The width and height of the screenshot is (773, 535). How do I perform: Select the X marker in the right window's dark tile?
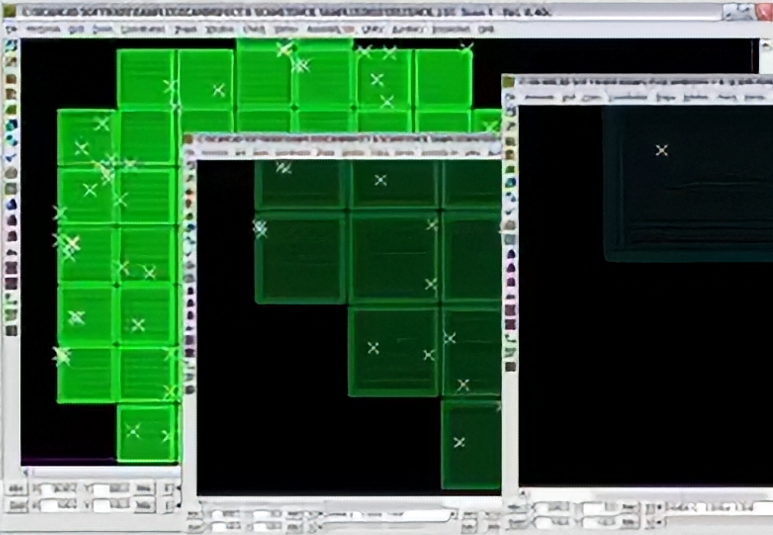point(661,151)
